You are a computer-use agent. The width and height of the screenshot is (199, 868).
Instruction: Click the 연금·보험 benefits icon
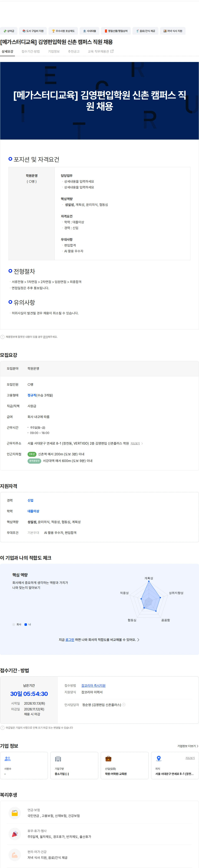coord(15,813)
